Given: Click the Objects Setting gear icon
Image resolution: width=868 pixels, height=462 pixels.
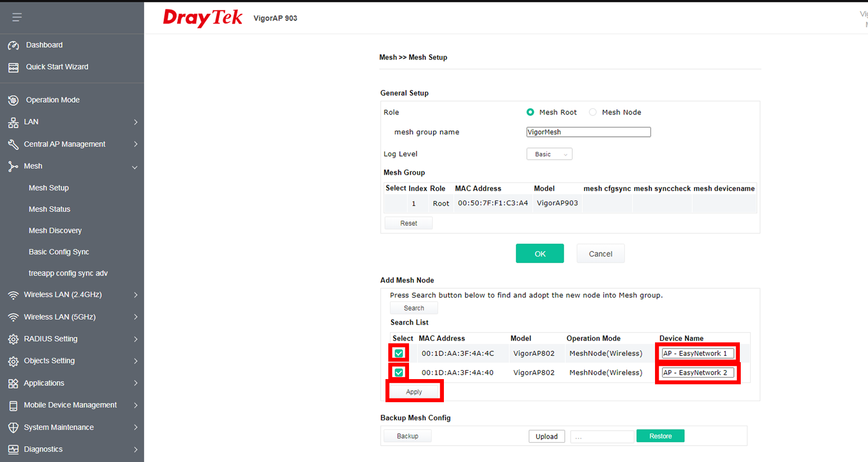Looking at the screenshot, I should coord(13,361).
